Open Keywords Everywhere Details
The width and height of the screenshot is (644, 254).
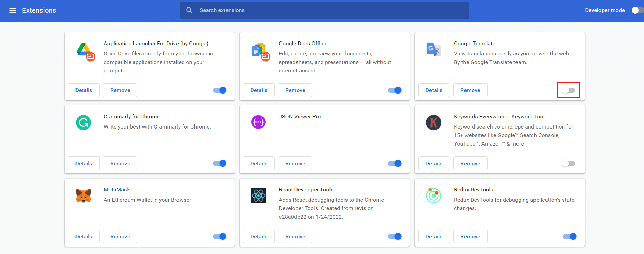(x=434, y=163)
